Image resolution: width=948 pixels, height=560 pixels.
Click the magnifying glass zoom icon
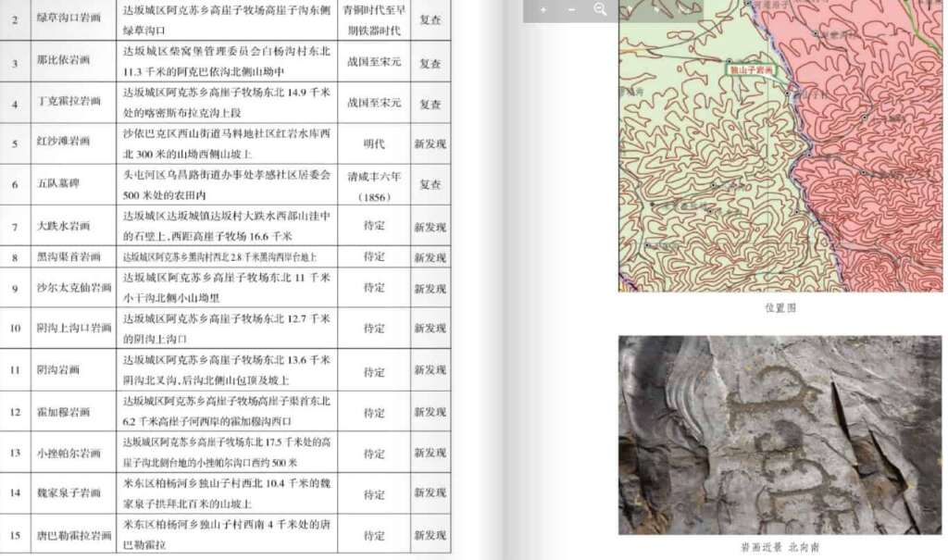pyautogui.click(x=600, y=9)
